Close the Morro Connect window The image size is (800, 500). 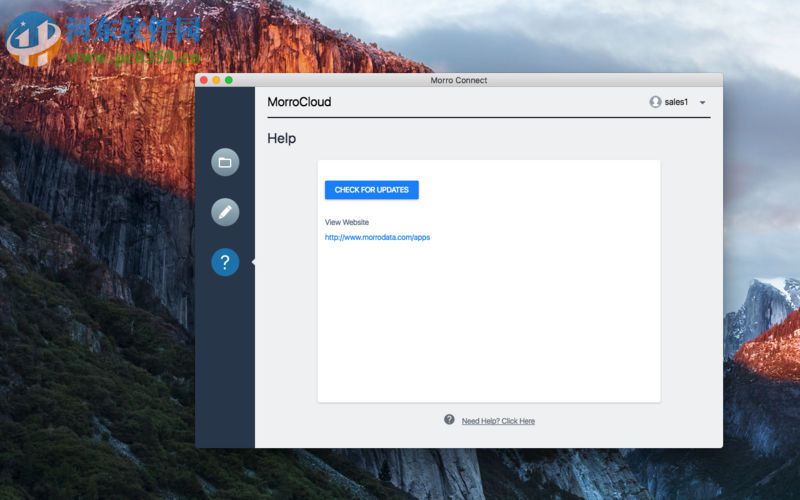coord(204,80)
